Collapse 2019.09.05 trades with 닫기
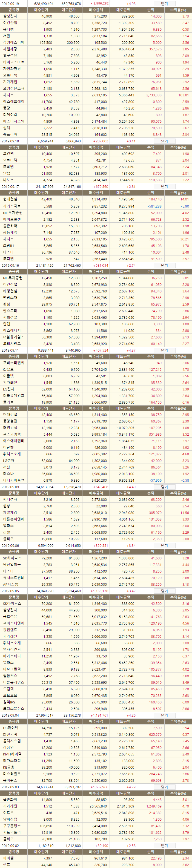The image size is (192, 868). (164, 591)
